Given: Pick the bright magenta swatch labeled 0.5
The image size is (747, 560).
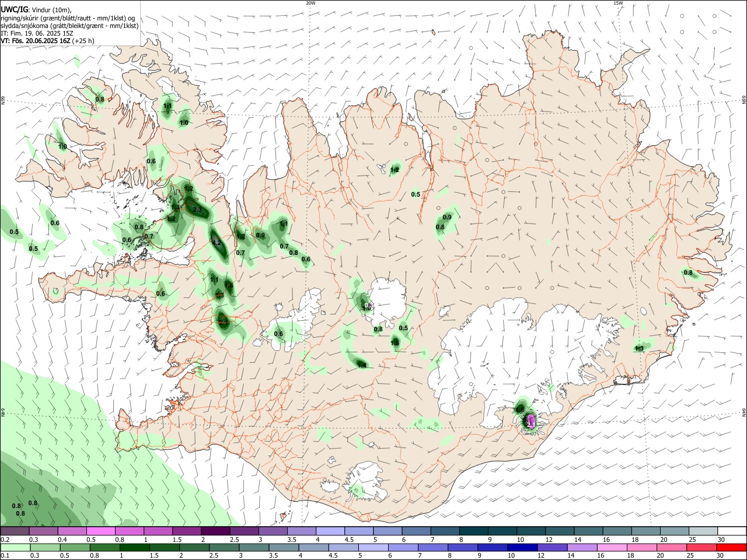Looking at the screenshot, I should pyautogui.click(x=101, y=531).
